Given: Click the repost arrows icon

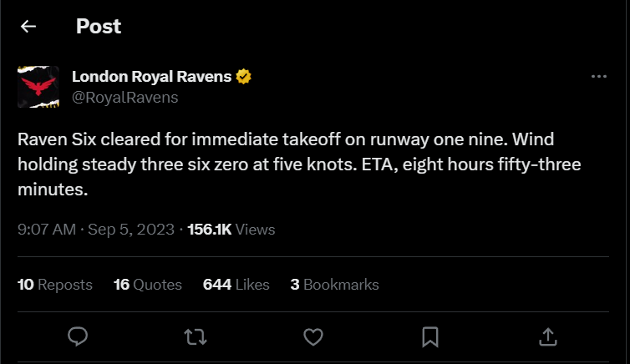Looking at the screenshot, I should tap(195, 336).
